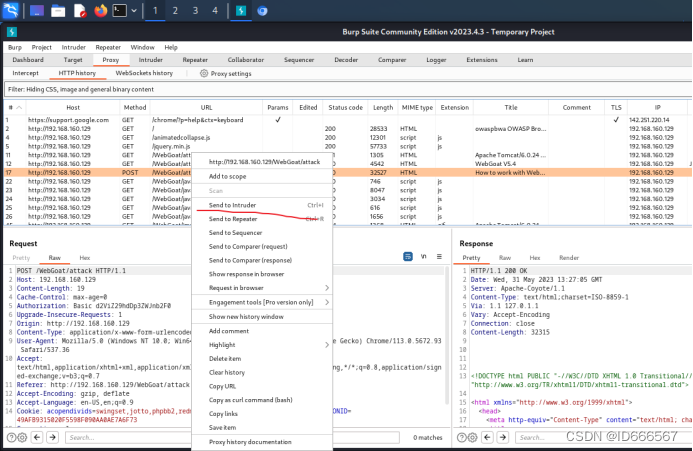Choose Send to Sequencer

click(262, 233)
